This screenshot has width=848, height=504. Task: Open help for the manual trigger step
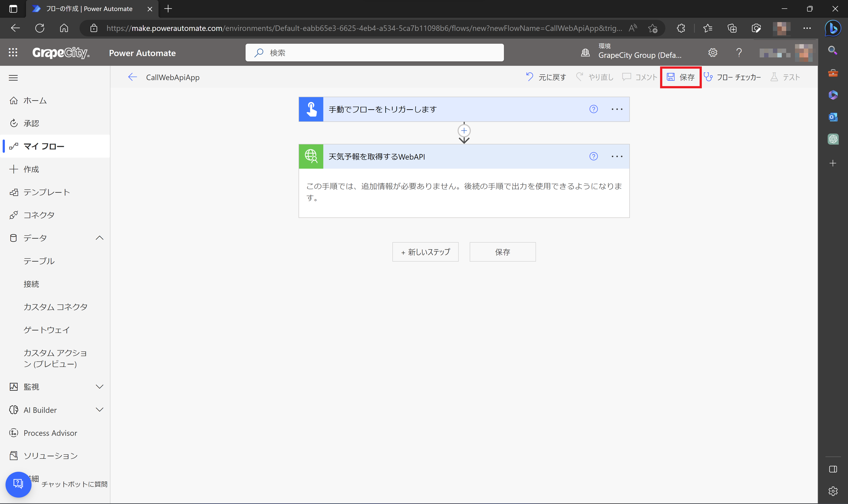tap(593, 109)
